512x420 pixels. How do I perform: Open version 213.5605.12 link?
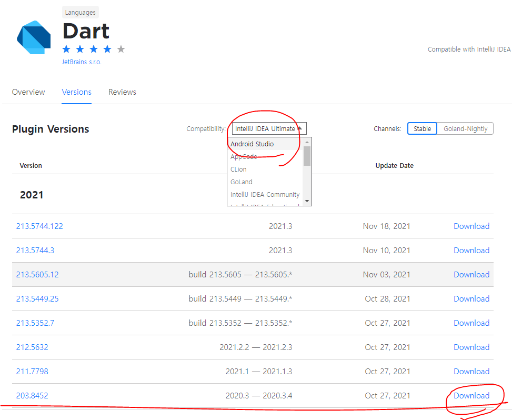pyautogui.click(x=37, y=274)
